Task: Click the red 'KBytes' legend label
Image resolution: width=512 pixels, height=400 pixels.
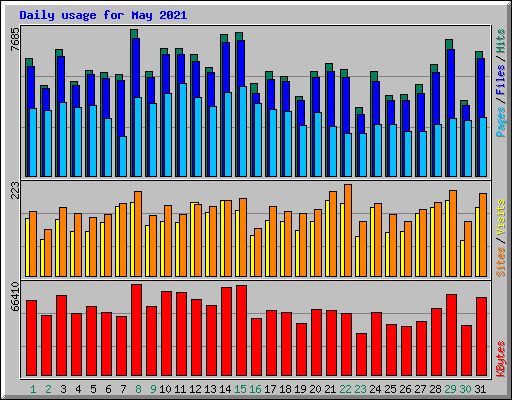Action: pyautogui.click(x=500, y=359)
